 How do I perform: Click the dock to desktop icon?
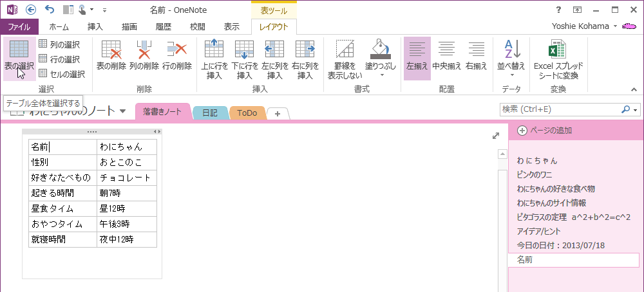click(68, 10)
